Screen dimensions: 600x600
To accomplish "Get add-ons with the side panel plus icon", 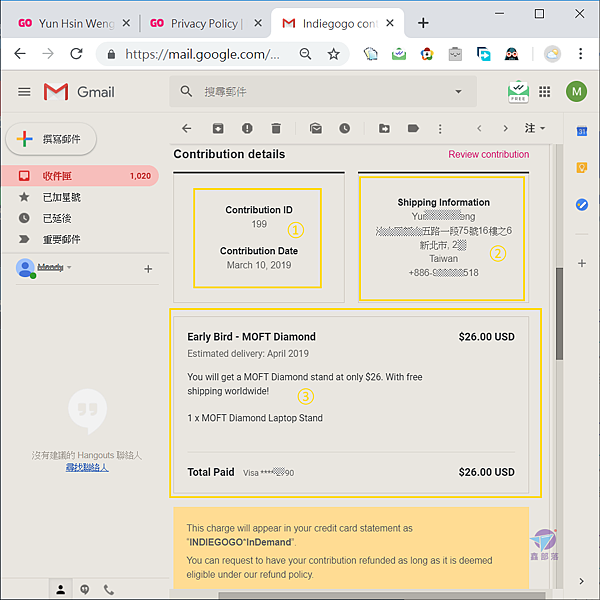I will [x=582, y=263].
